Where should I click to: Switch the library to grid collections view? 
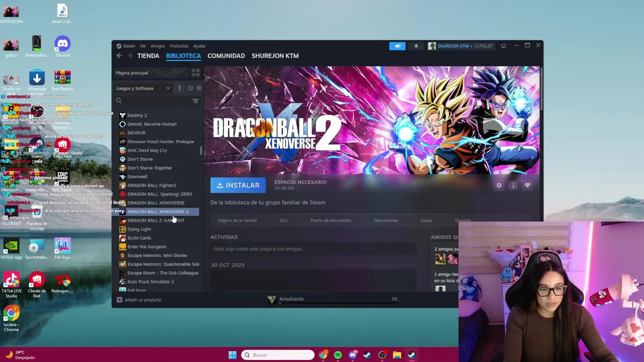[196, 73]
